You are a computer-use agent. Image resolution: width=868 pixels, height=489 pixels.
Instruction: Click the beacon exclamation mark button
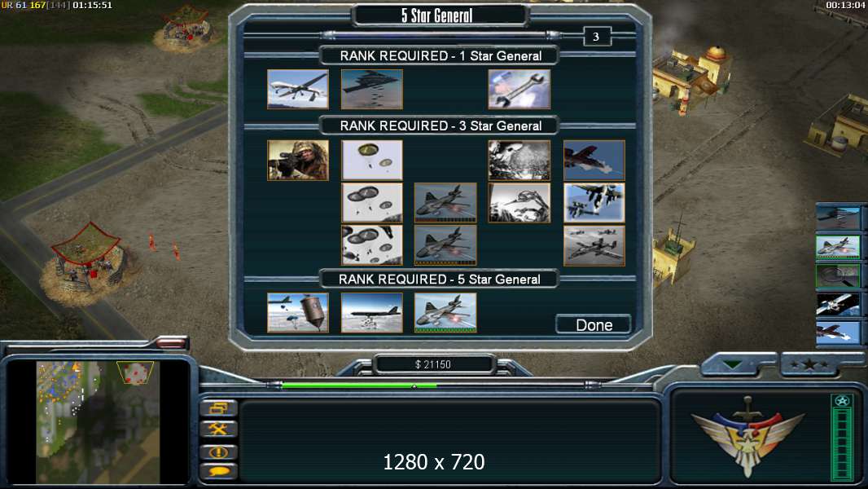tap(219, 452)
